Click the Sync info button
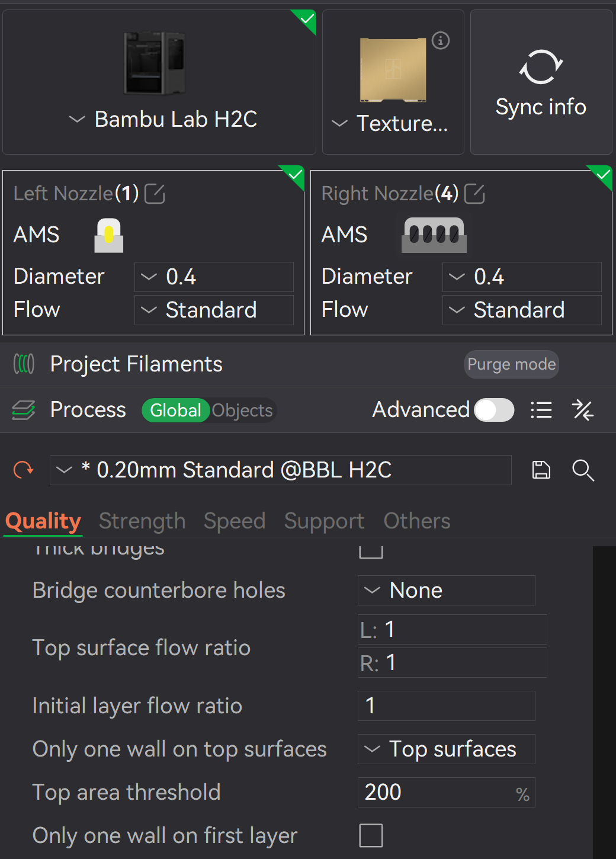The height and width of the screenshot is (859, 616). [x=541, y=82]
